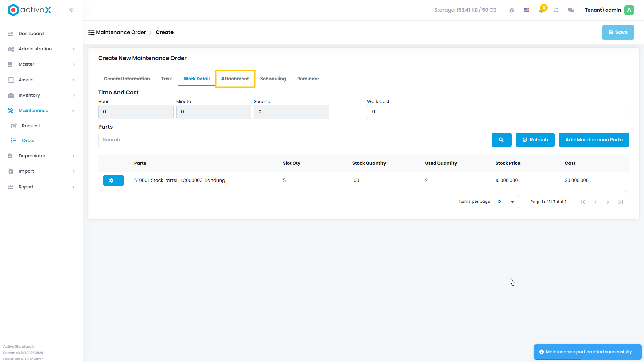Click the Request edit icon
Viewport: 644px width, 362px height.
pyautogui.click(x=14, y=126)
